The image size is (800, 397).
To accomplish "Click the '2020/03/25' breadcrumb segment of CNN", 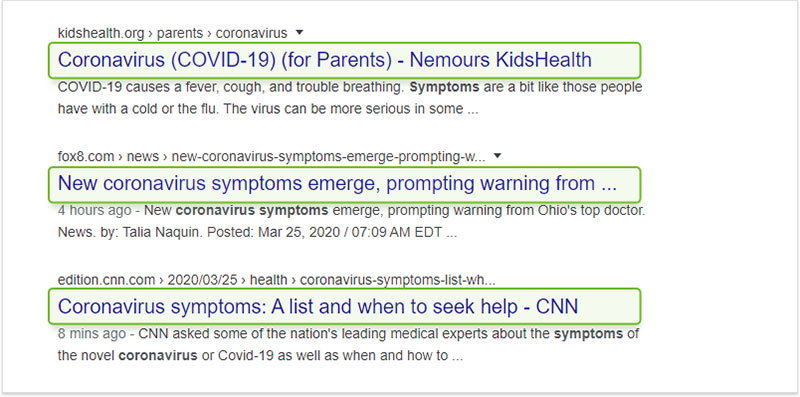I will tap(203, 280).
